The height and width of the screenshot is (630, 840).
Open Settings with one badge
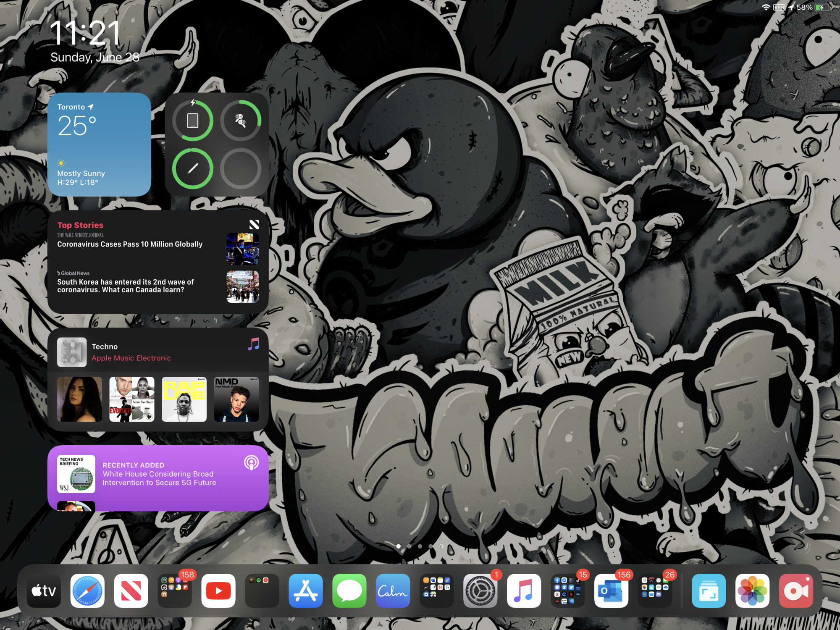coord(480,591)
